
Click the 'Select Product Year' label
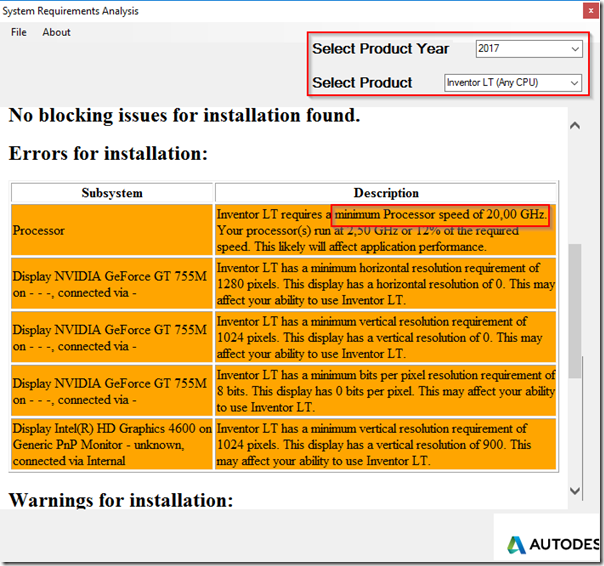click(381, 49)
